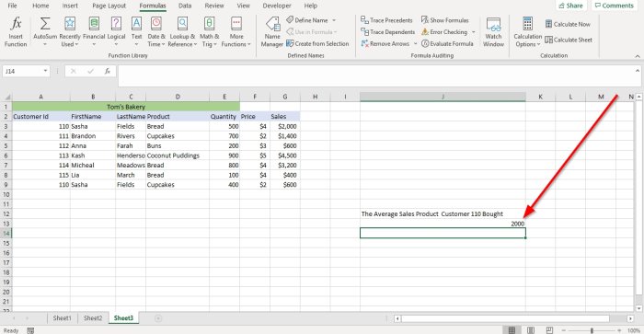
Task: Click Remove Arrows
Action: pos(385,43)
